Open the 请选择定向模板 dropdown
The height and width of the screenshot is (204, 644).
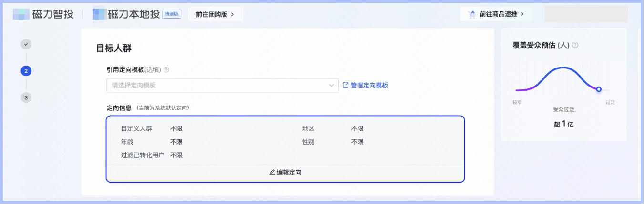223,86
